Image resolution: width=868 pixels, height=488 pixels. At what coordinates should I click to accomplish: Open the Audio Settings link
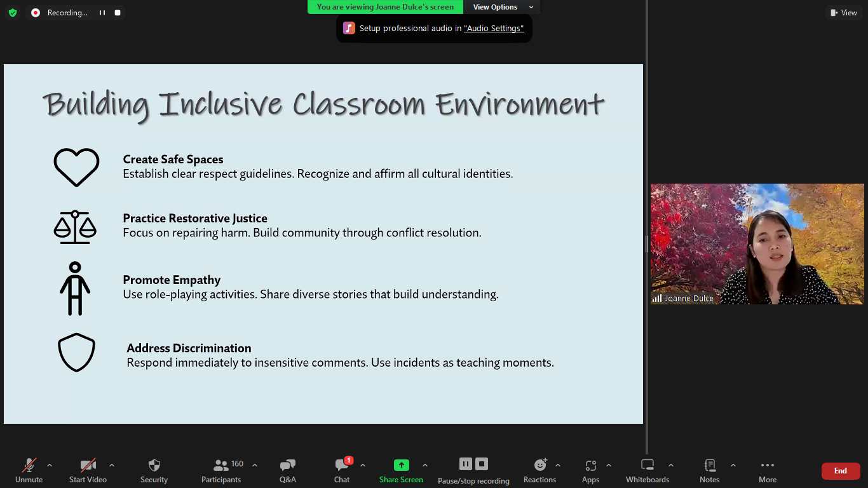click(494, 29)
